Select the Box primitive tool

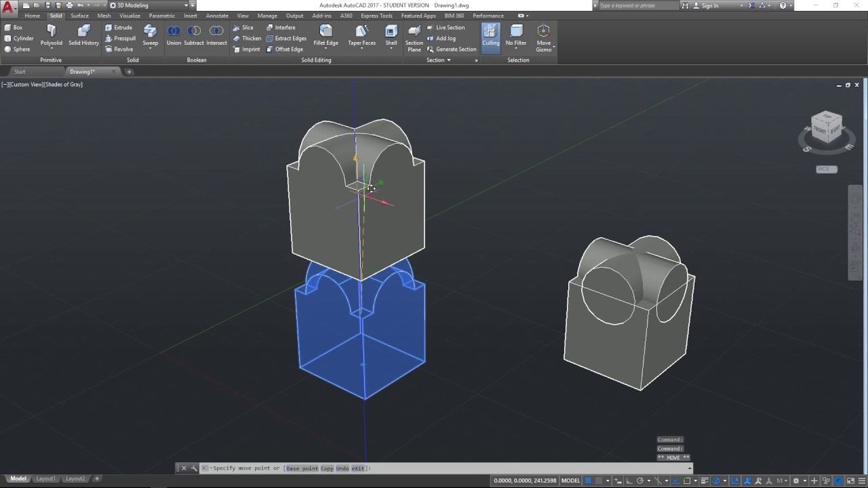click(14, 28)
